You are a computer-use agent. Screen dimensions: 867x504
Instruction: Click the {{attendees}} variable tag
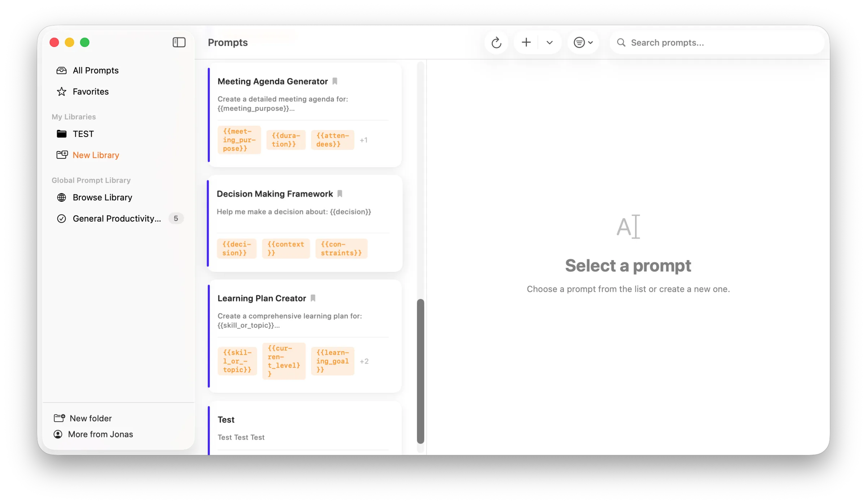pyautogui.click(x=332, y=140)
